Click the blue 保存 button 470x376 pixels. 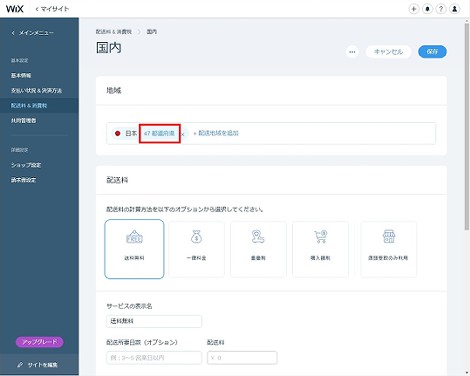tap(432, 52)
